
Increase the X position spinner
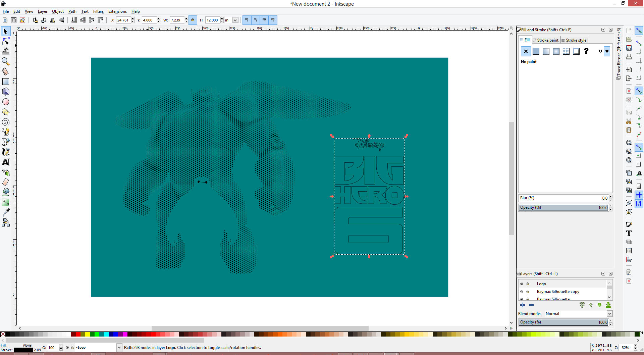133,18
